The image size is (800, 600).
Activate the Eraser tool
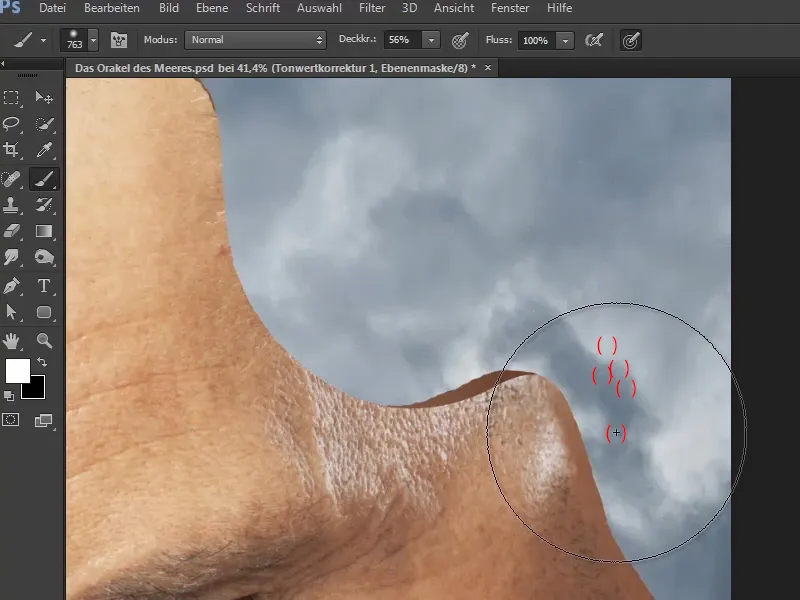12,232
